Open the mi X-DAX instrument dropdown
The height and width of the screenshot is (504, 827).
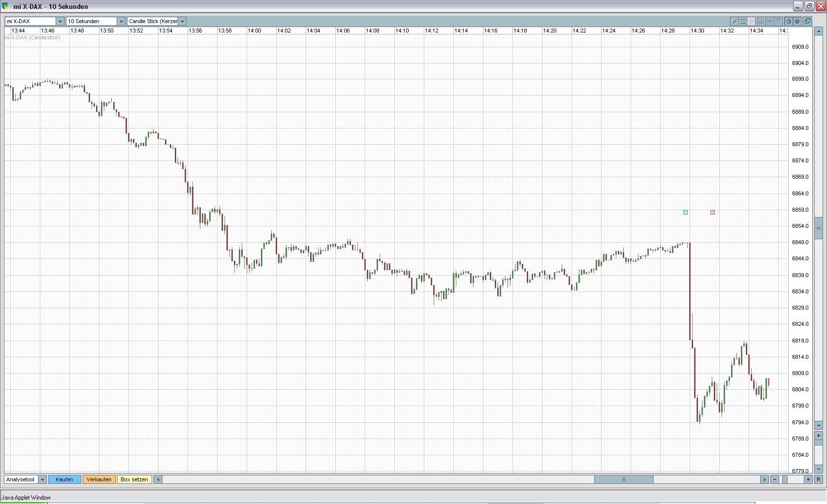pos(60,21)
